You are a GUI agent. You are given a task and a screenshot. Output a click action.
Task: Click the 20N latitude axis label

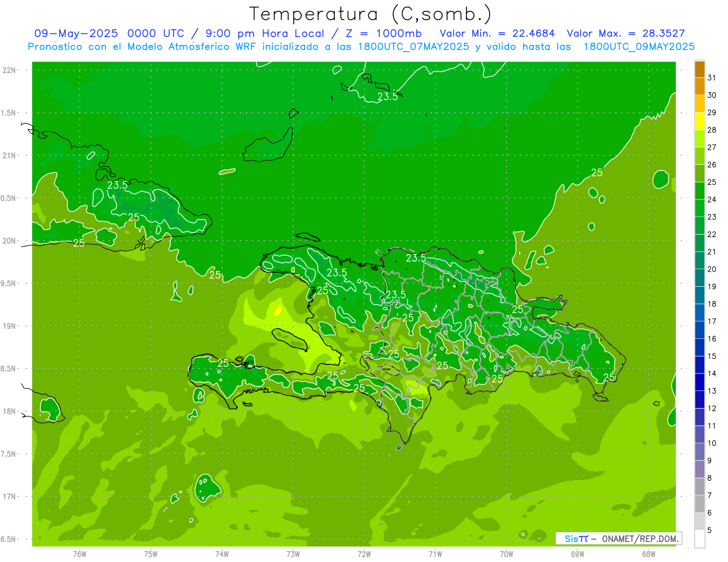(10, 241)
